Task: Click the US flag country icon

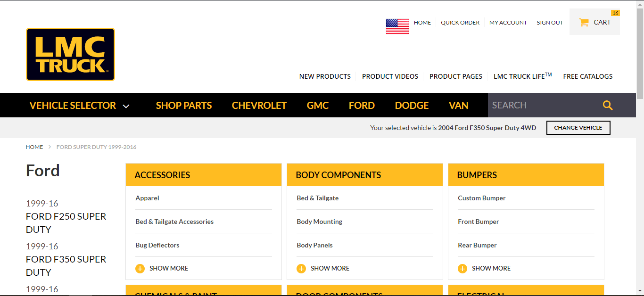Action: coord(397,26)
